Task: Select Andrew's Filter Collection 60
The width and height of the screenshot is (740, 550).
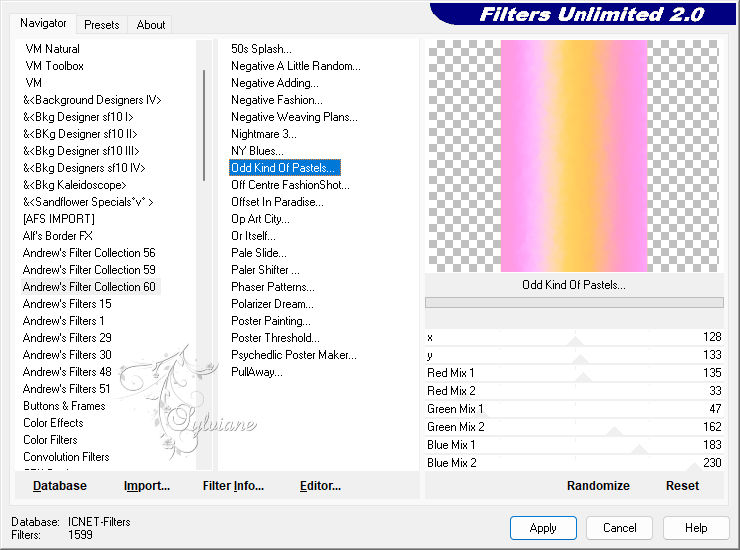Action: (89, 287)
